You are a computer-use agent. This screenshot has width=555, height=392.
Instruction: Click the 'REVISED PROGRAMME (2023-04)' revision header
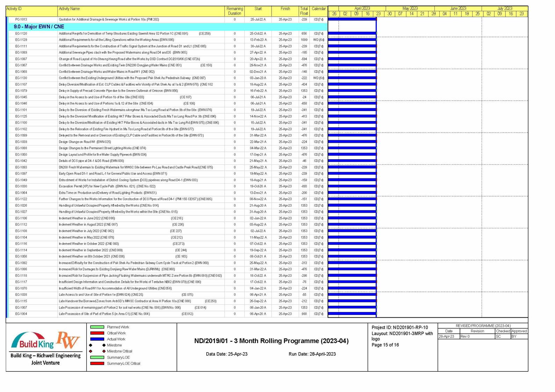click(x=483, y=326)
